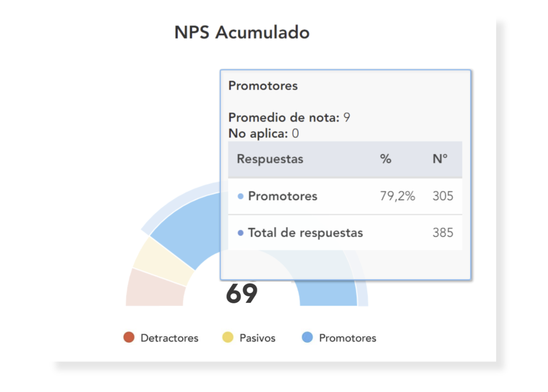Click the bullet dot beside Total de respuestas
Viewport: 548px width, 392px height.
pyautogui.click(x=240, y=233)
